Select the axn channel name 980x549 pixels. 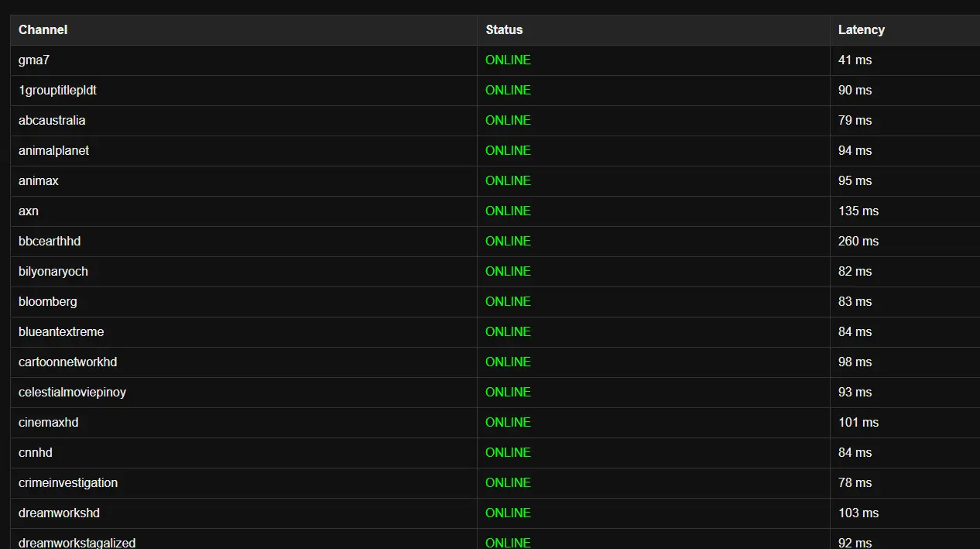pyautogui.click(x=29, y=211)
